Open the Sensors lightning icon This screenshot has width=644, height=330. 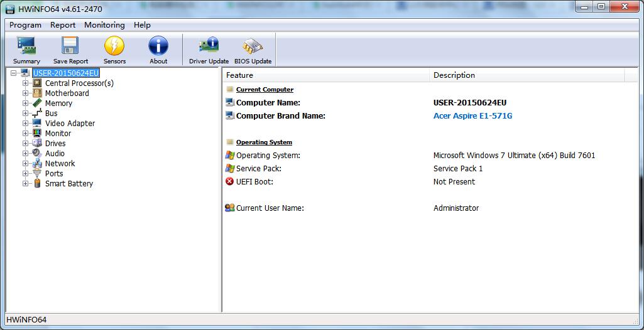(x=114, y=46)
